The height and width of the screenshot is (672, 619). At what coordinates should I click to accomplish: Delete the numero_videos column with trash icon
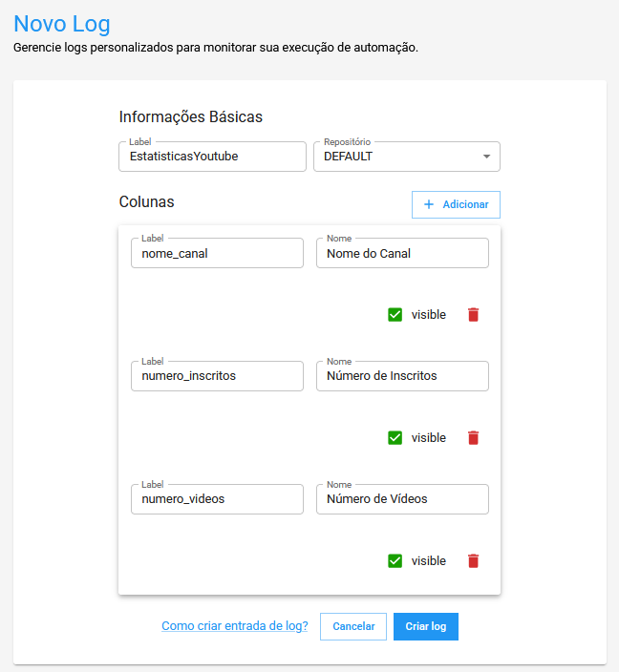coord(473,561)
